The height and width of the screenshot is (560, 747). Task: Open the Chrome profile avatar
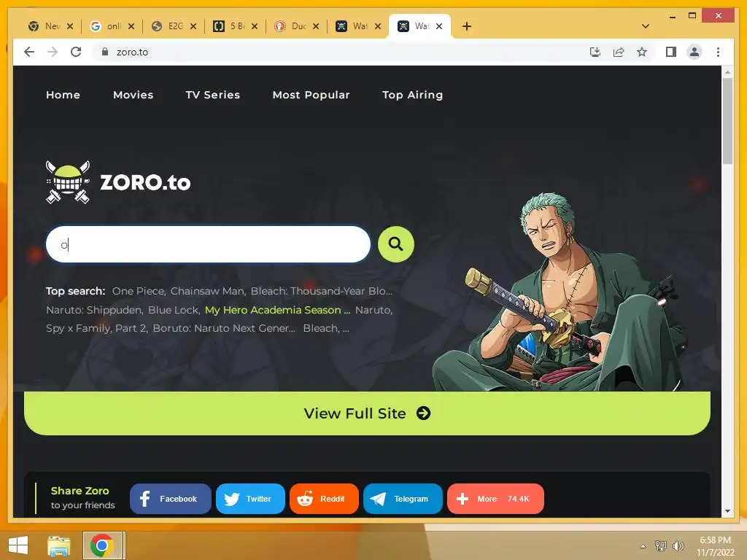click(694, 52)
